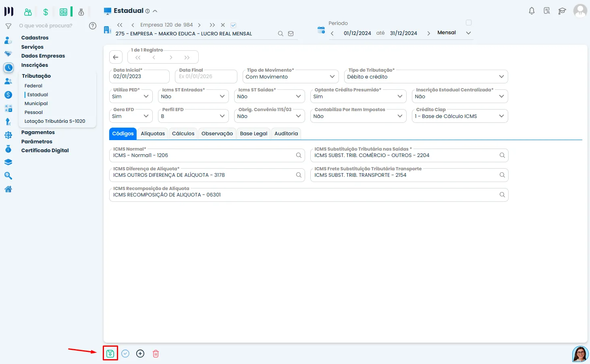
Task: Search company with magnifier icon
Action: (x=280, y=34)
